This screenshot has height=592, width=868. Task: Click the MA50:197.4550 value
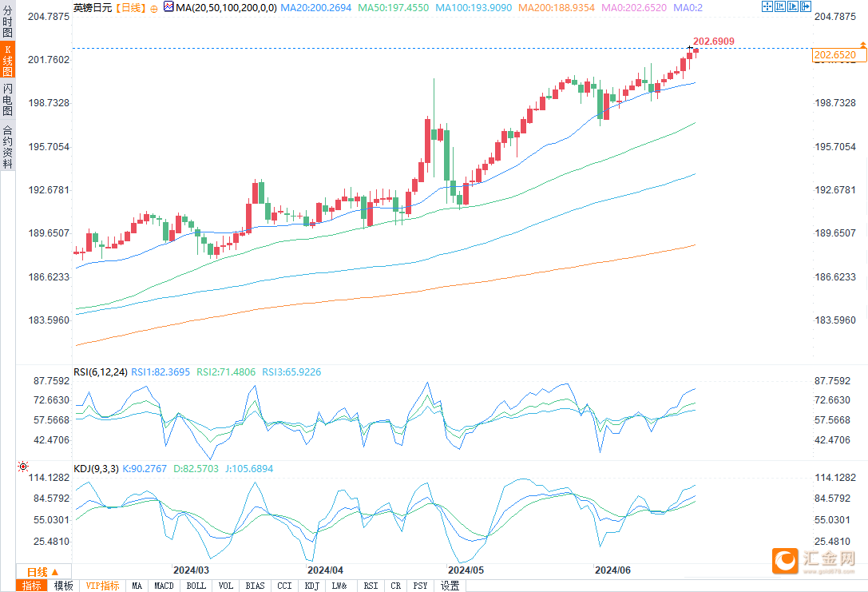click(393, 8)
